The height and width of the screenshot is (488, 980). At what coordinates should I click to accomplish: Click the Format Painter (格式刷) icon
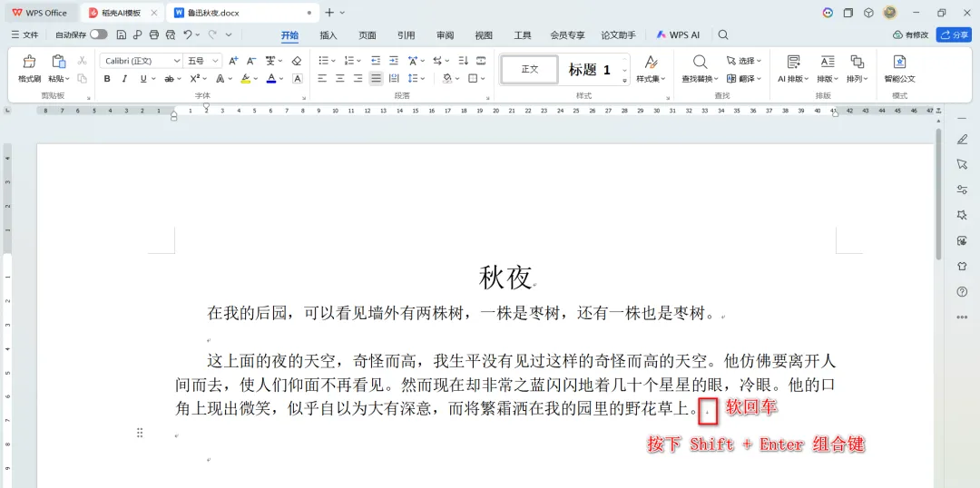click(29, 62)
